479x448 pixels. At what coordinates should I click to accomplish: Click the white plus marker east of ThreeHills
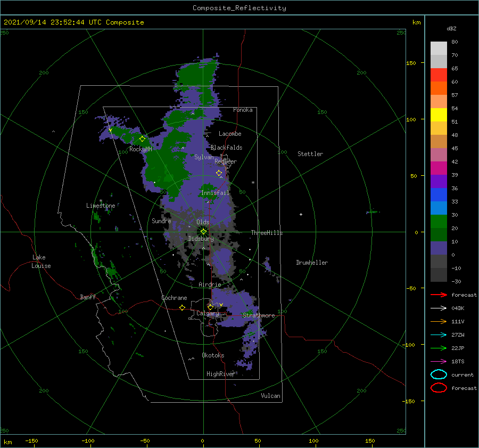pos(301,214)
